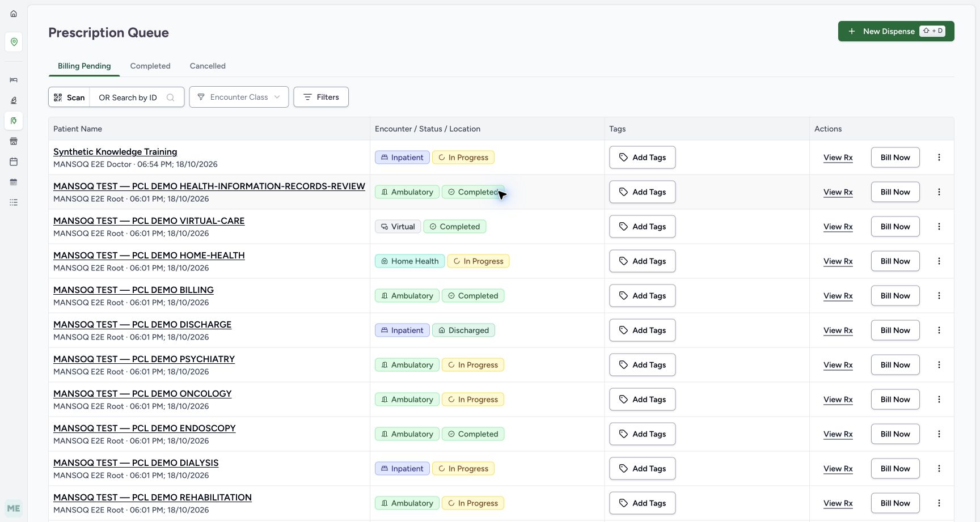
Task: Click the Home Health encounter badge
Action: (409, 261)
